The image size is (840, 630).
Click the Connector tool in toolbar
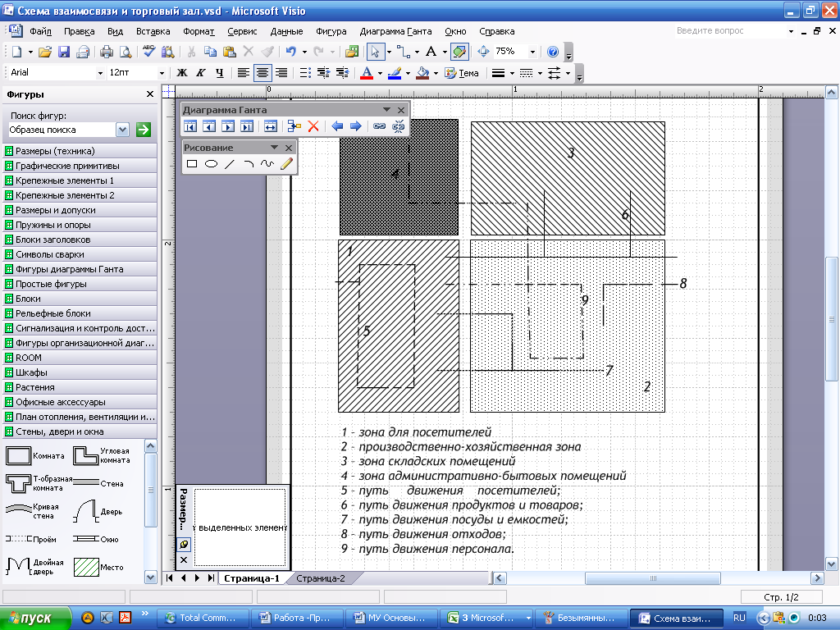click(403, 52)
